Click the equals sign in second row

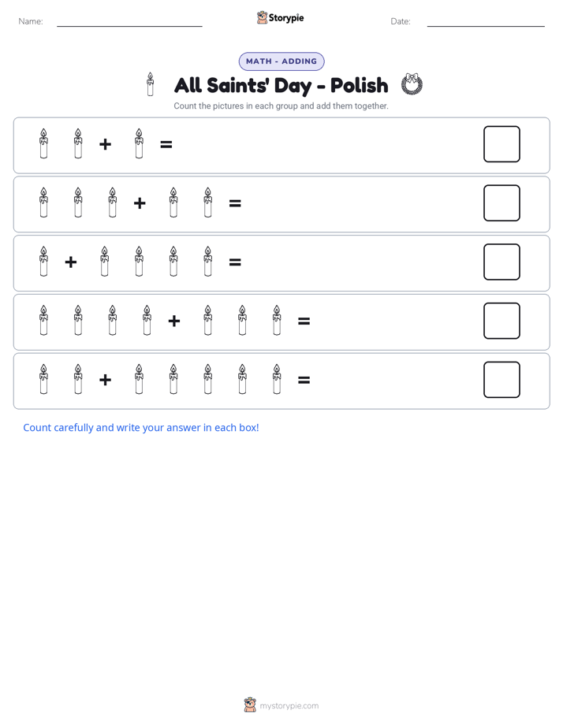point(235,203)
